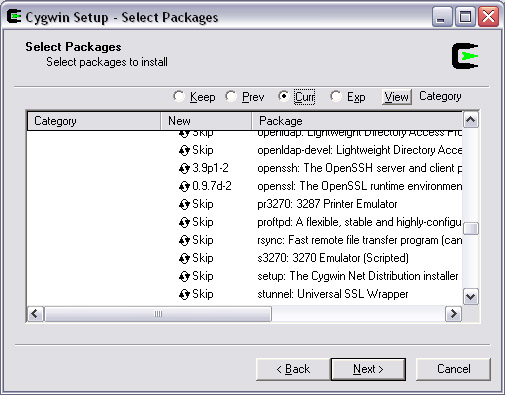Click the Cancel button
Image resolution: width=505 pixels, height=395 pixels.
[x=453, y=369]
